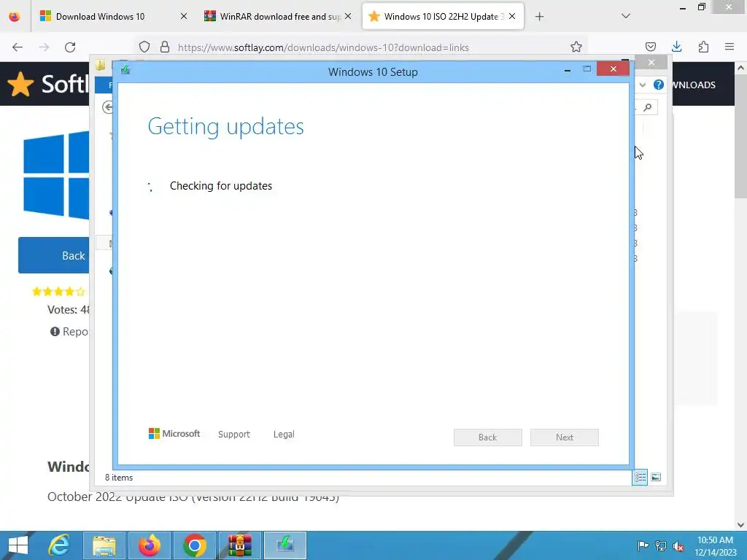747x560 pixels.
Task: Open the Firefox downloads panel
Action: [676, 47]
